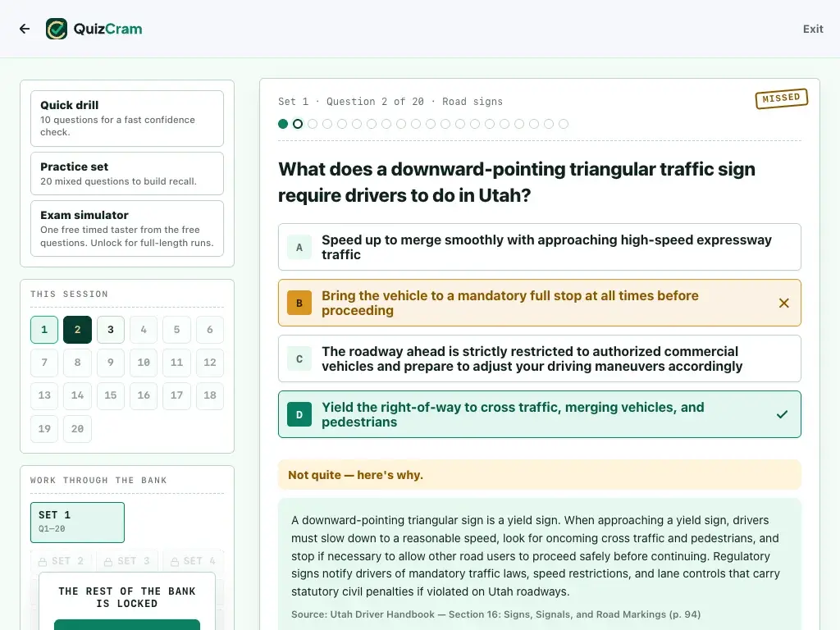Click the orange letter B badge

(299, 304)
